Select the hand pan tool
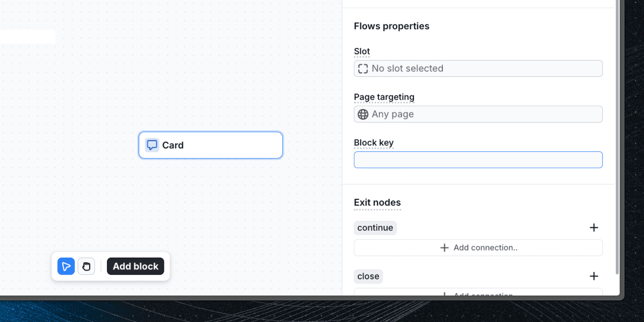Viewport: 644px width, 322px height. tap(86, 266)
